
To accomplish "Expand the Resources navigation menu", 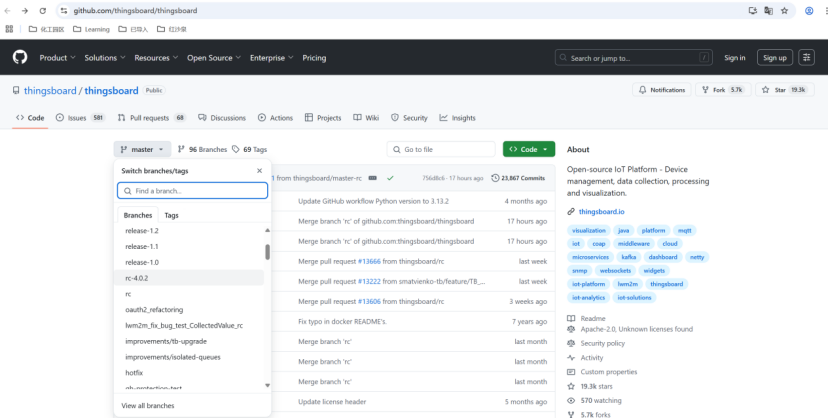I will tap(156, 58).
